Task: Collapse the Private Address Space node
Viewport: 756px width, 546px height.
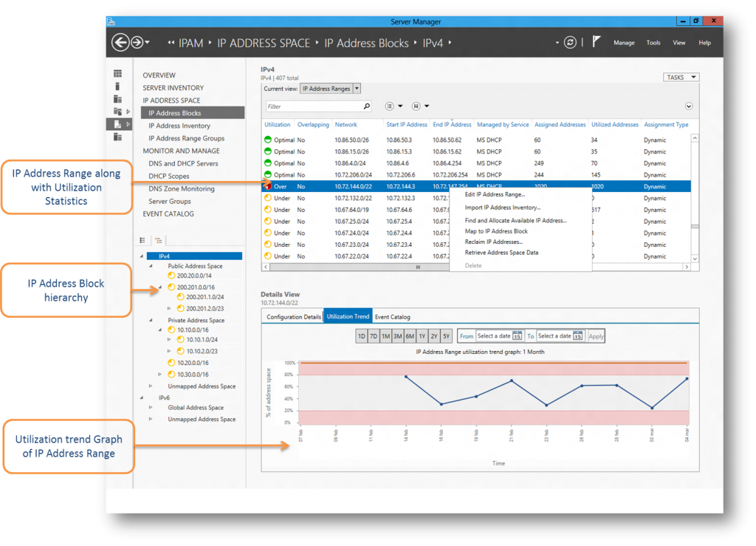Action: 151,320
